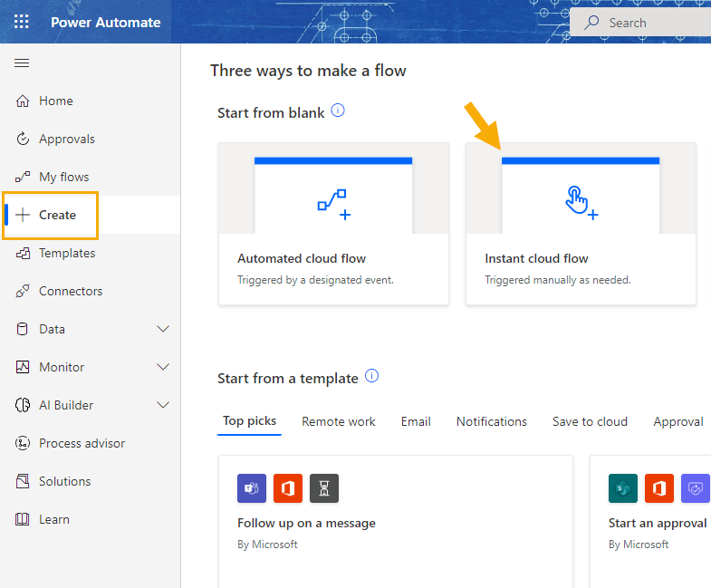This screenshot has height=588, width=711.
Task: Click the Home house icon
Action: pyautogui.click(x=23, y=101)
